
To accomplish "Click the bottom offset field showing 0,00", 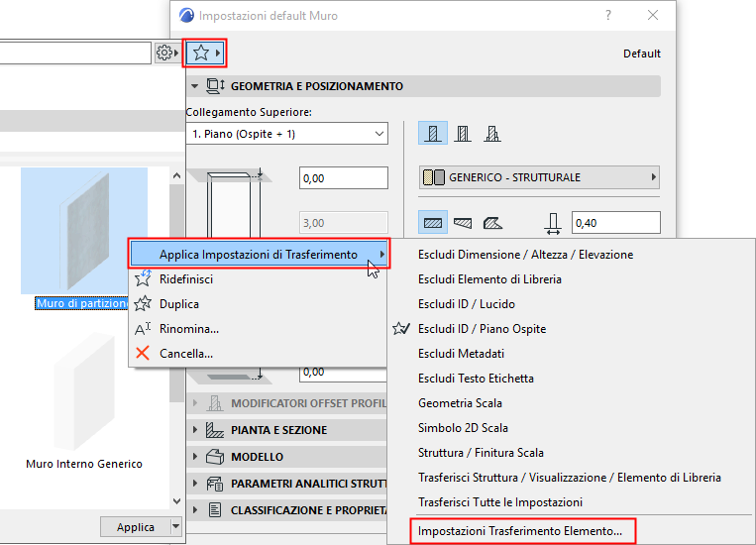I will pyautogui.click(x=343, y=373).
